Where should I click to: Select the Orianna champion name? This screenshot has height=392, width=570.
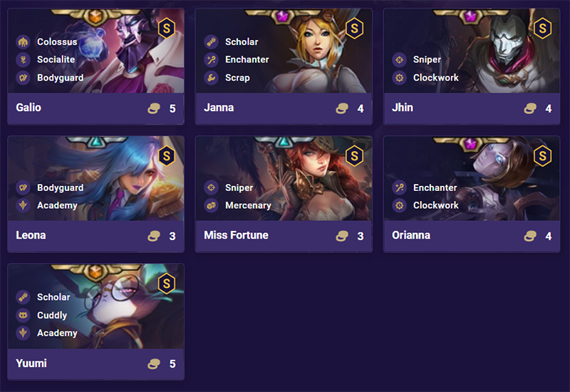411,234
